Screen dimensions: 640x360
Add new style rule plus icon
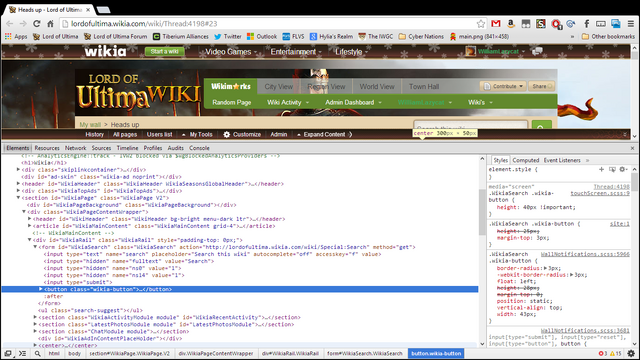click(601, 169)
